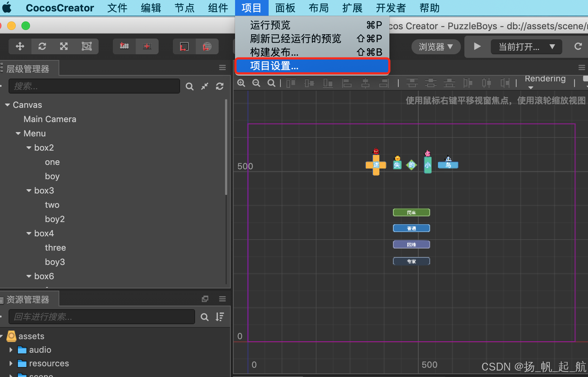Open the 浏览器 preview platform dropdown
The image size is (588, 377).
436,47
